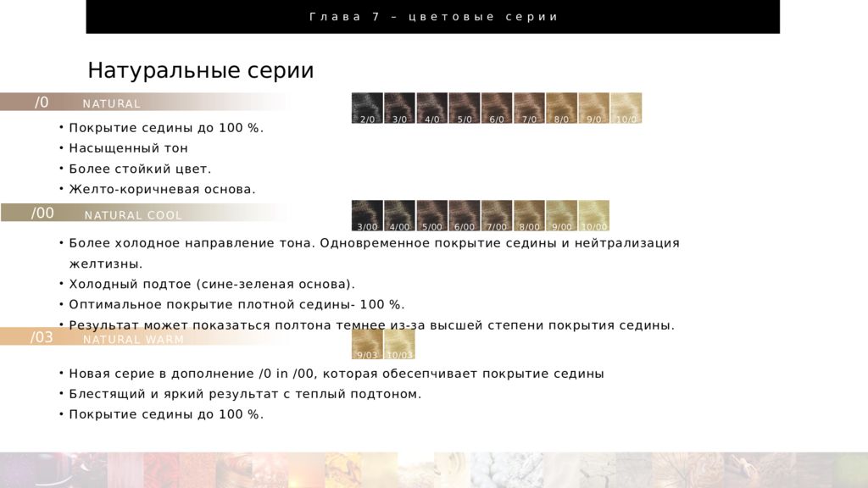
Task: Click text "Желто-коричневая основа."
Action: [x=162, y=189]
